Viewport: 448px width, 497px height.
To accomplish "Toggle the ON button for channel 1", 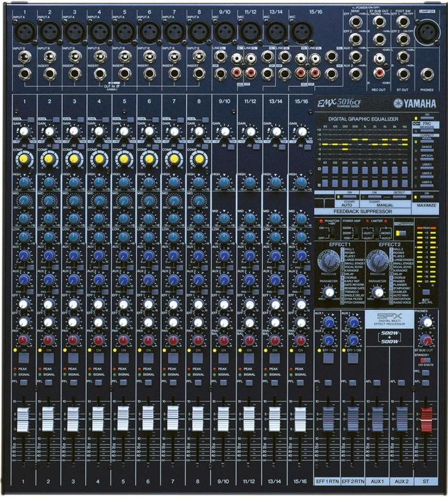I will [23, 357].
